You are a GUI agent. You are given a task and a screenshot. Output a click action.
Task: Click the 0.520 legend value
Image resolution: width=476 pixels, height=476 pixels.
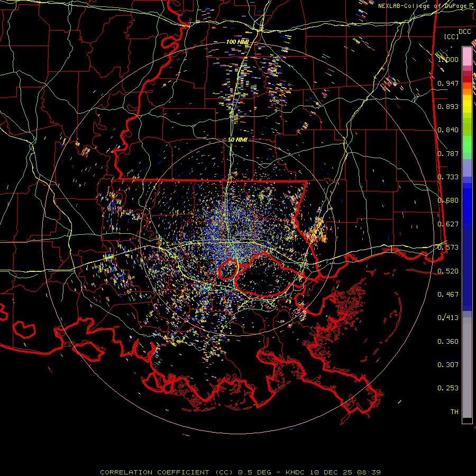[x=448, y=271]
